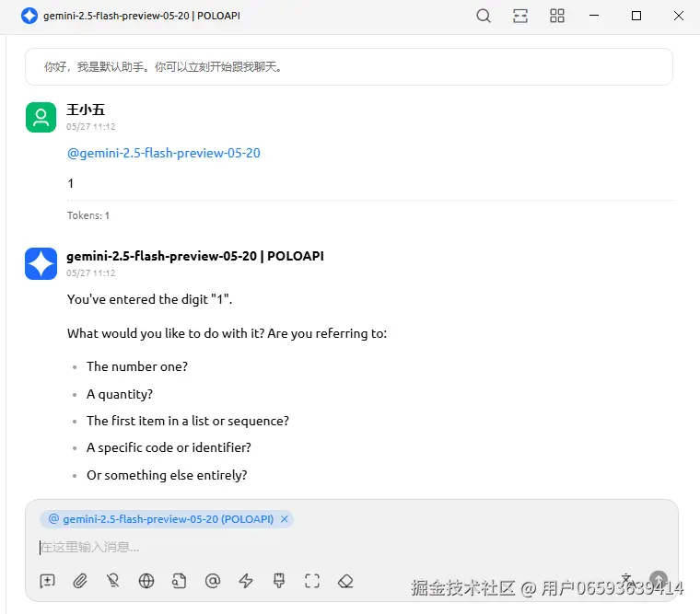
Task: Click bullet 'Or something else entirely?'
Action: point(167,475)
